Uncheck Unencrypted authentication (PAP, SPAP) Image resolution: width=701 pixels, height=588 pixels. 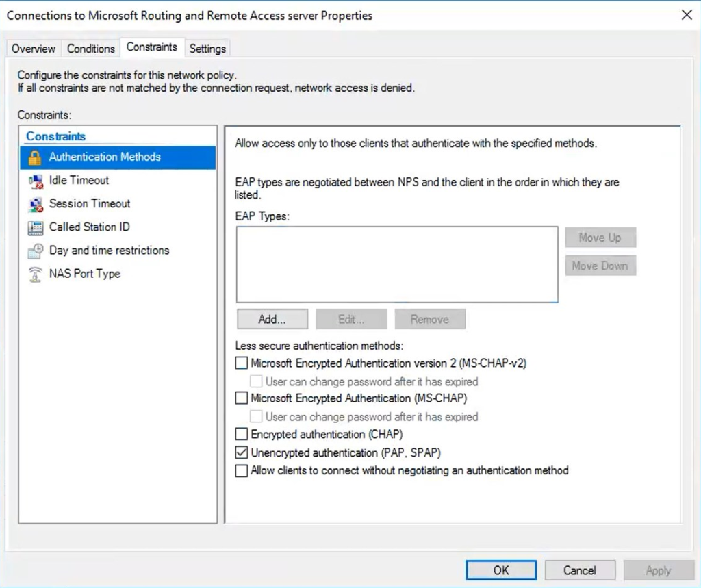(x=241, y=452)
